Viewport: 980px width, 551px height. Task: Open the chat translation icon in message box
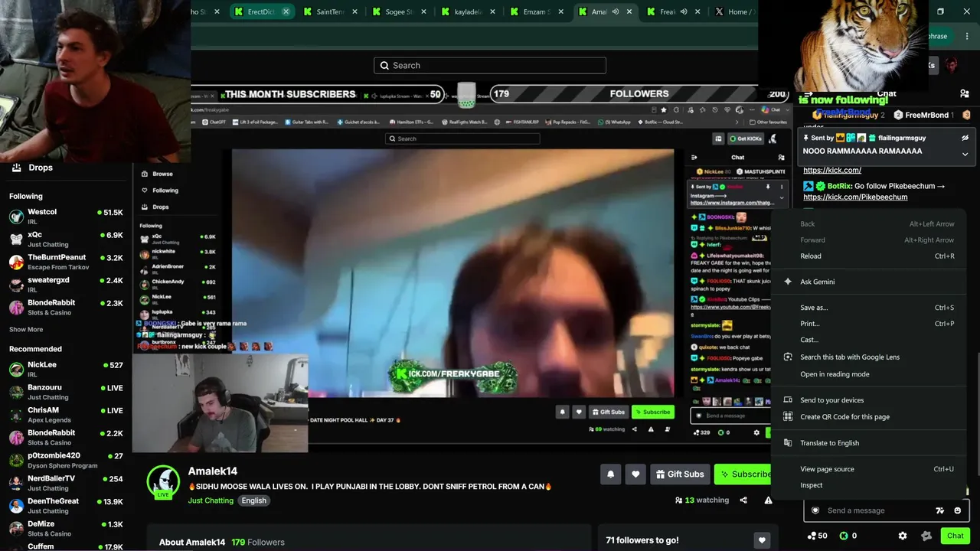(x=940, y=510)
